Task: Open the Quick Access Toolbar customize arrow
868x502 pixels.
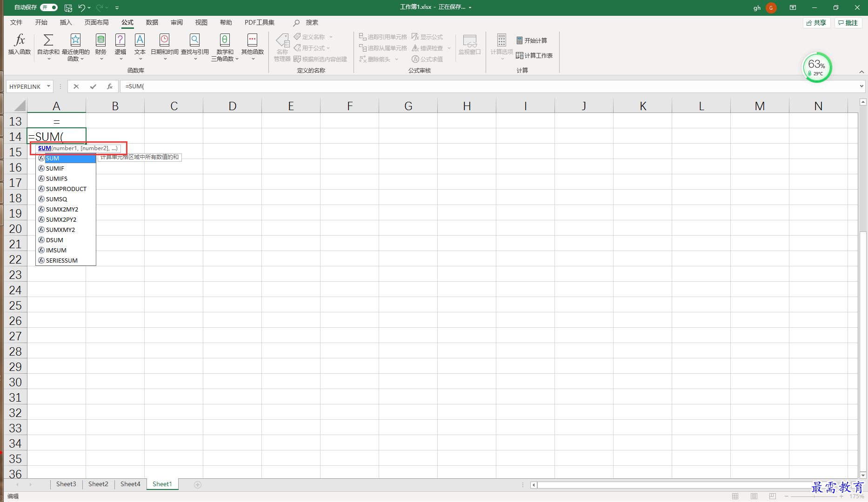Action: pos(117,7)
